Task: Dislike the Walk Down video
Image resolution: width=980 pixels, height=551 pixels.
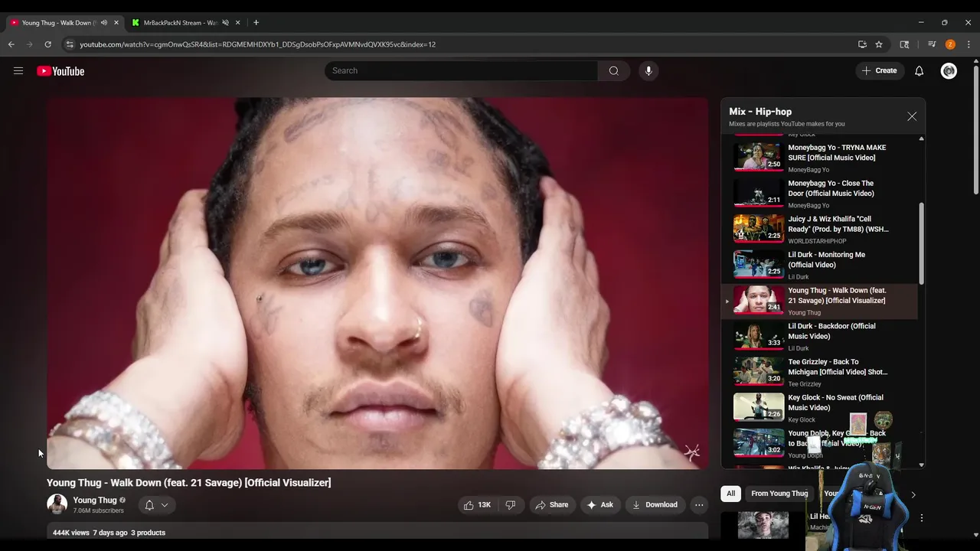Action: coord(511,505)
